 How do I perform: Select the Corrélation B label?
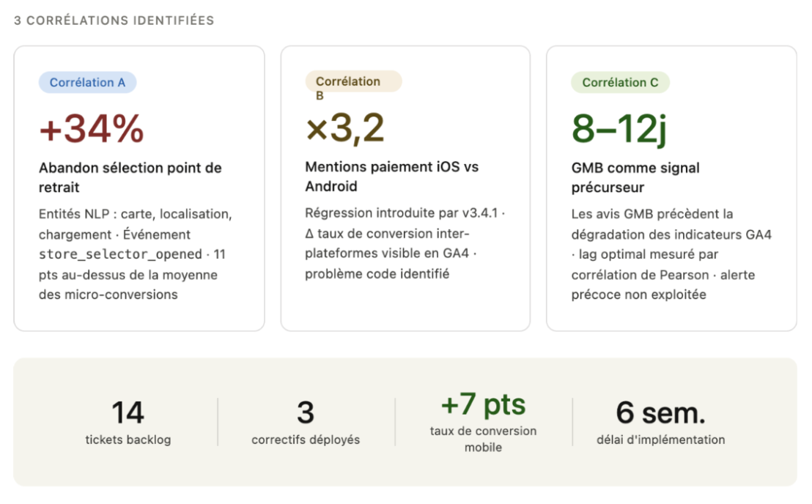coord(348,82)
